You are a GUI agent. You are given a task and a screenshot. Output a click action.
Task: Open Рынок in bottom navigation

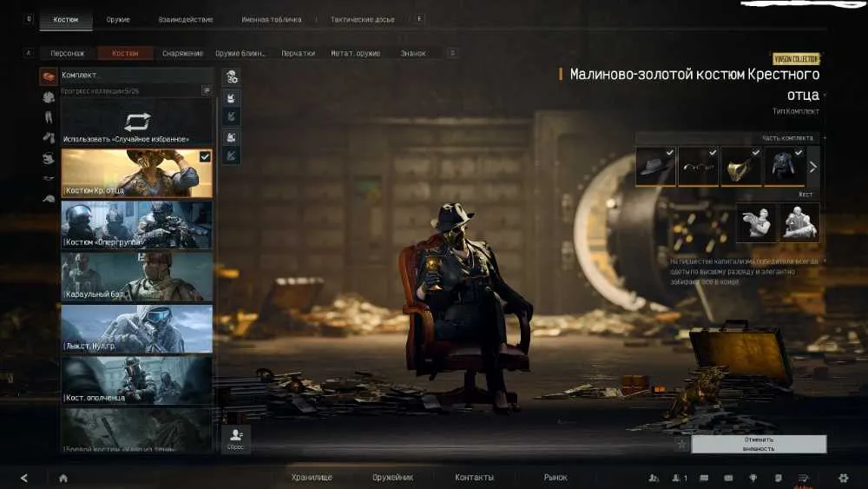pyautogui.click(x=556, y=478)
